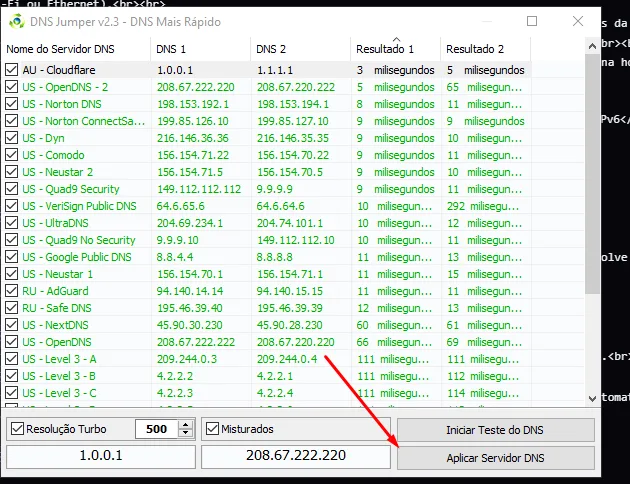Select the US - Neustar 2 row name
This screenshot has height=484, width=630.
(57, 172)
